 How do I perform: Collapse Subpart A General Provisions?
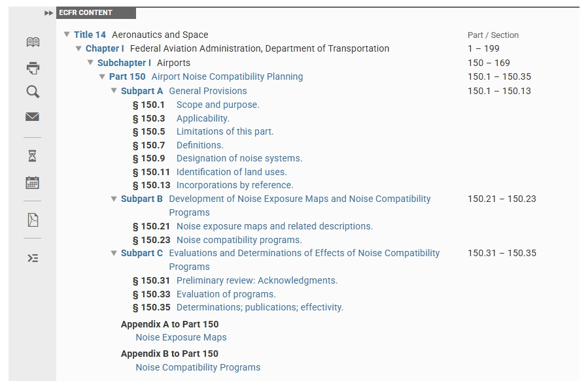click(x=114, y=91)
